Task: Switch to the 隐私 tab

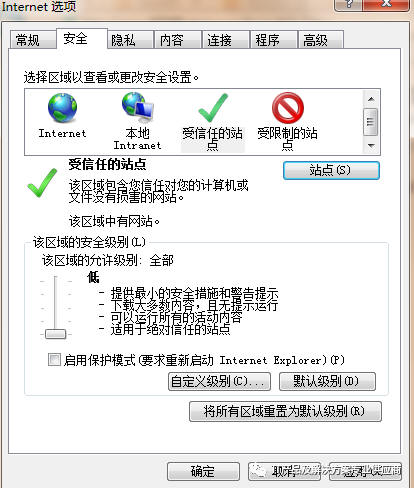Action: (x=130, y=40)
